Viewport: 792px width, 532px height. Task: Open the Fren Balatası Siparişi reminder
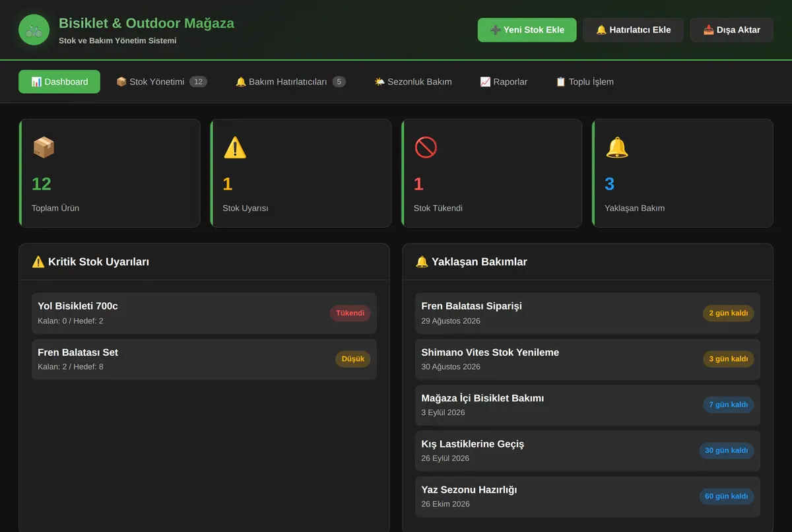click(x=587, y=314)
